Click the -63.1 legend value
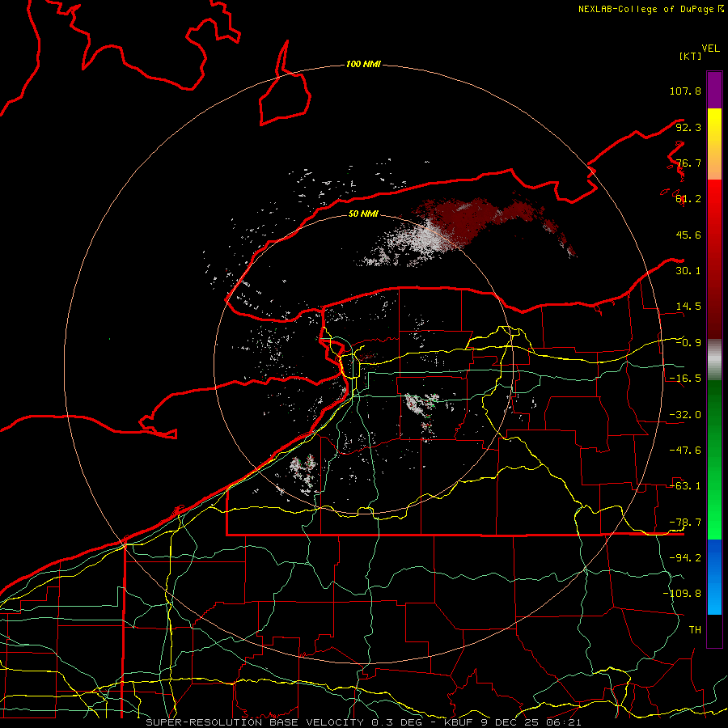This screenshot has height=728, width=728. [685, 486]
